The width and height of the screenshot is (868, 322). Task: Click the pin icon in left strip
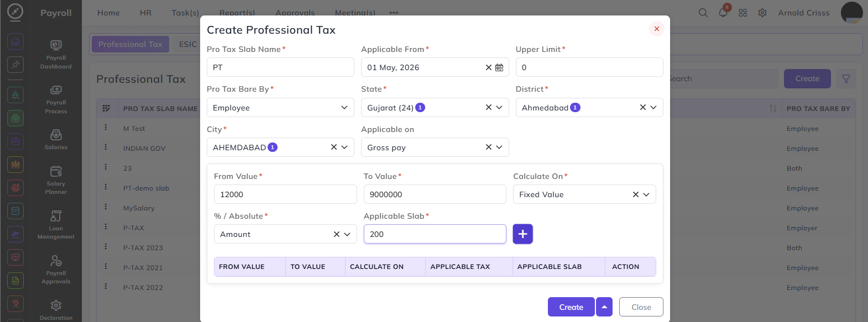click(x=15, y=65)
